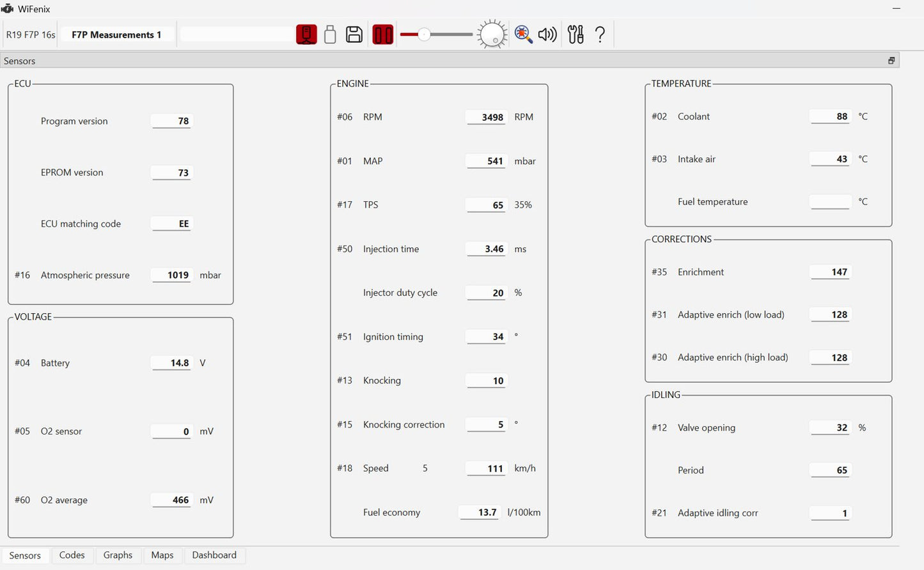This screenshot has width=924, height=570.
Task: Click the gear number 5 beside Speed
Action: [425, 468]
